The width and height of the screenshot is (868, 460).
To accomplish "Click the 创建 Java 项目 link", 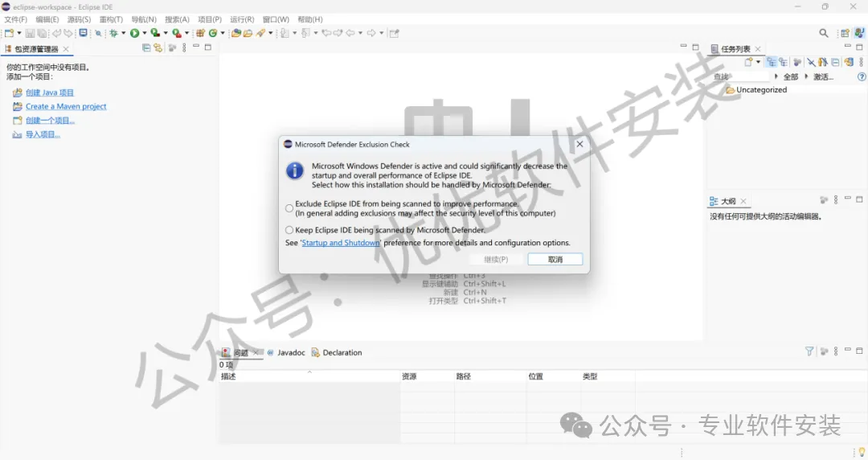I will (49, 92).
